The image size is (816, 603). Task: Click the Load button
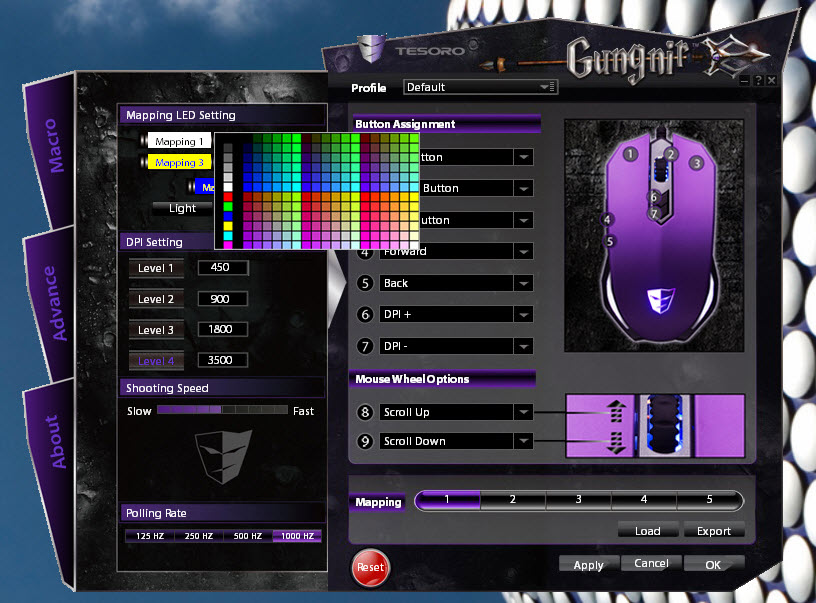pyautogui.click(x=648, y=531)
